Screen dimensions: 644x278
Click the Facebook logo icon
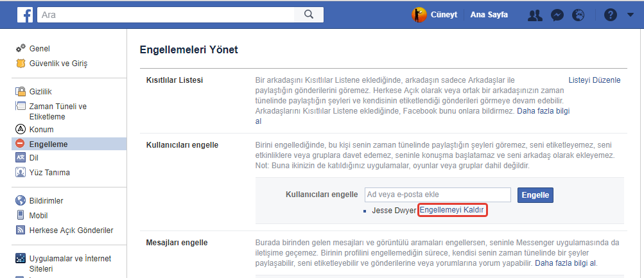[24, 15]
